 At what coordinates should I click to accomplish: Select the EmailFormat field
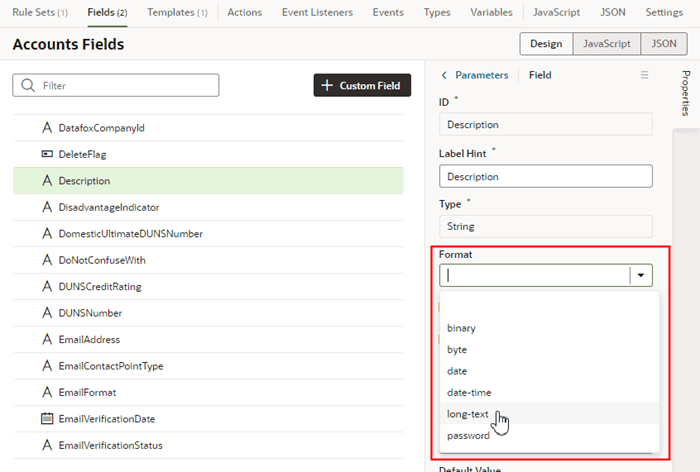tap(208, 392)
